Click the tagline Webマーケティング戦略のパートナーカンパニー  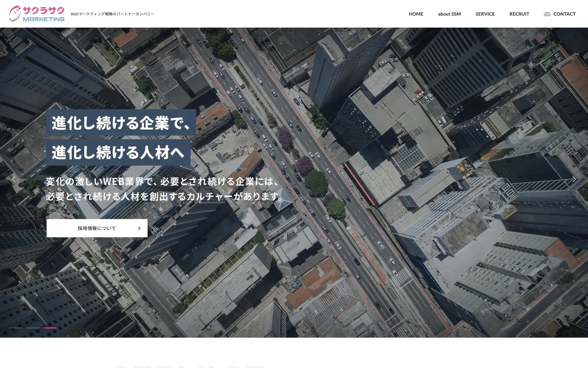tap(112, 14)
